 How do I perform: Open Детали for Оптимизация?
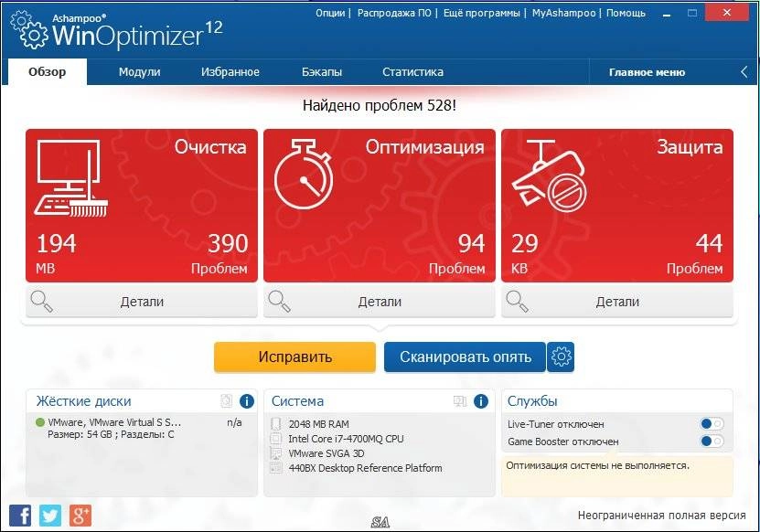click(380, 302)
